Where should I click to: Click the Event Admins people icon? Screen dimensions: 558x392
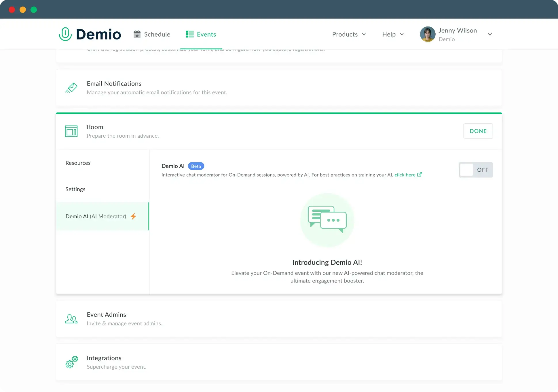click(71, 319)
